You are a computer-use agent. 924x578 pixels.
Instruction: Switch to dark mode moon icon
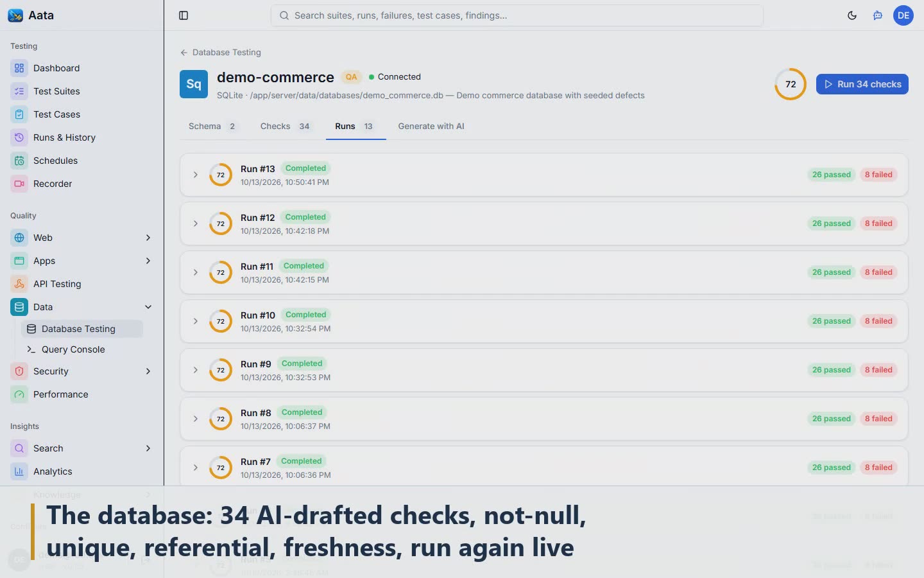click(x=852, y=15)
